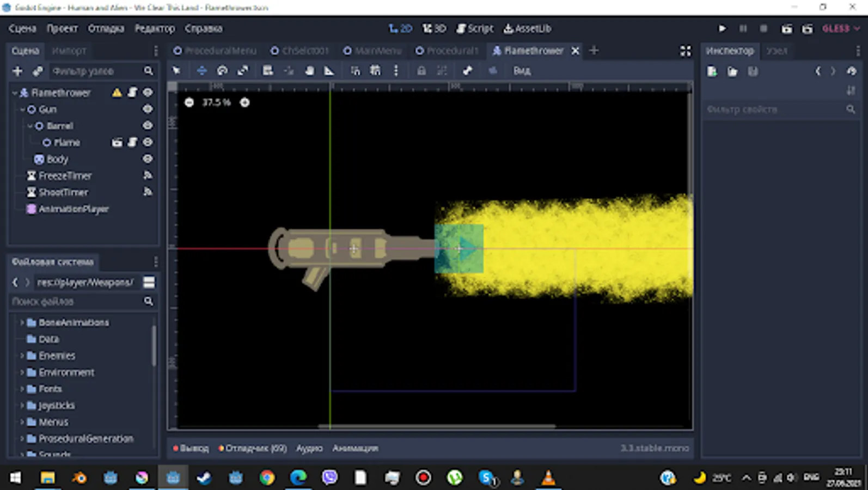The image size is (868, 490).
Task: Toggle distraction-free mode expand icon
Action: point(685,51)
